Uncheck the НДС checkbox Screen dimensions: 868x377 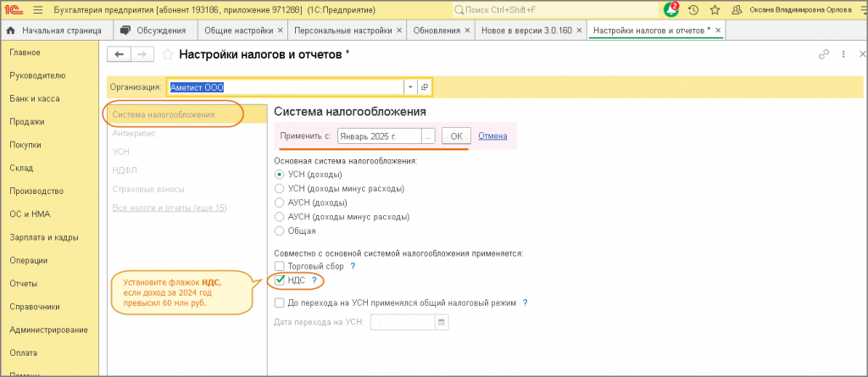pyautogui.click(x=280, y=280)
